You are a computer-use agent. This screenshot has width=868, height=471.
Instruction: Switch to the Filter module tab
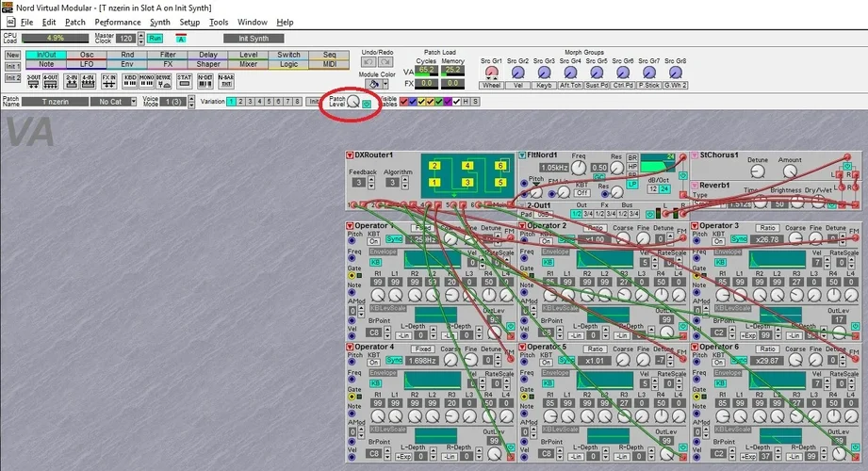coord(168,55)
